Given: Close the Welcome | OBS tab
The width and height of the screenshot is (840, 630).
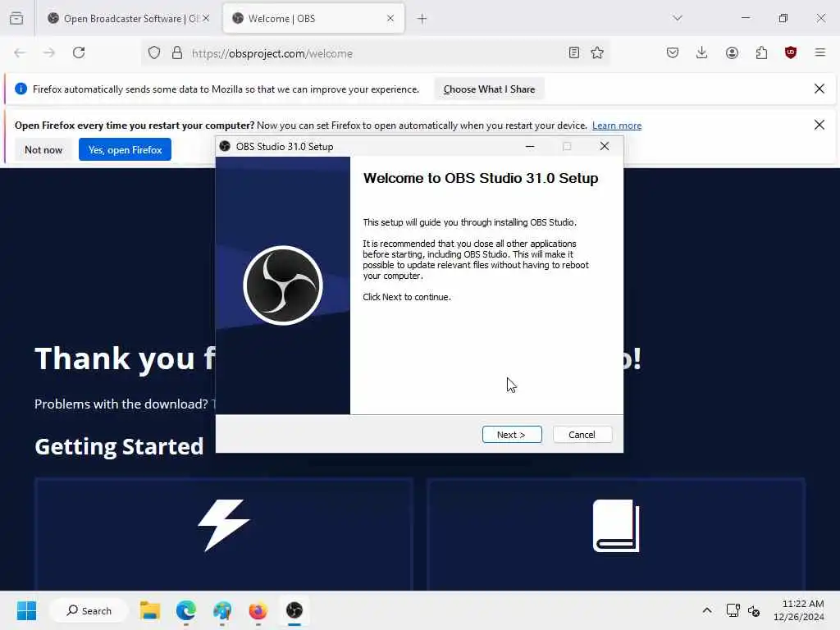Looking at the screenshot, I should [x=390, y=19].
